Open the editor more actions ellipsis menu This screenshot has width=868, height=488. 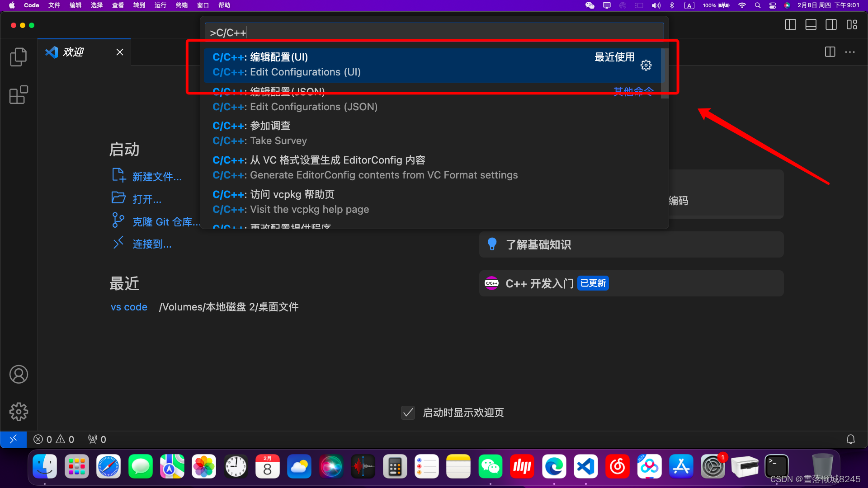pyautogui.click(x=850, y=52)
